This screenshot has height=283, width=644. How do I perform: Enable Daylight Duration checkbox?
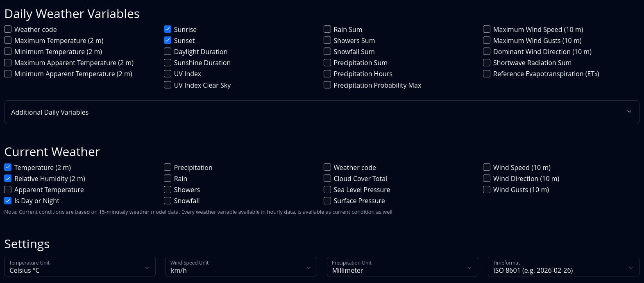pos(168,51)
